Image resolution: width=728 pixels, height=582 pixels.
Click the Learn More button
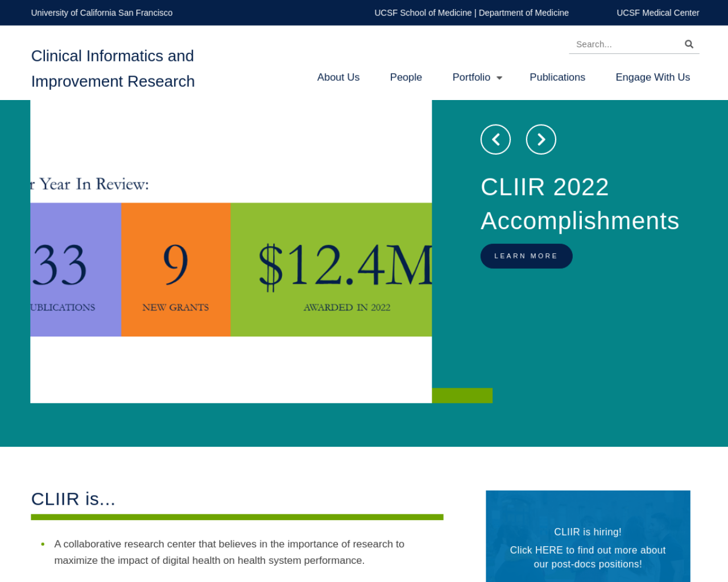coord(526,256)
